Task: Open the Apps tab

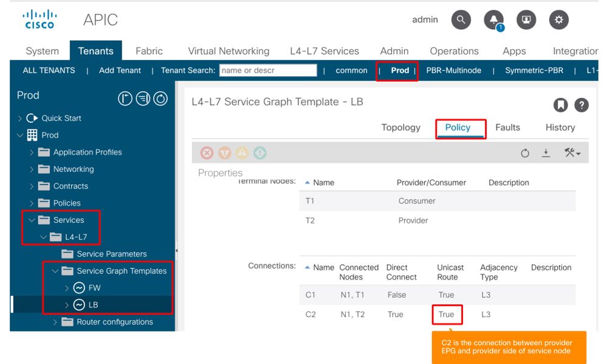Action: click(x=514, y=51)
